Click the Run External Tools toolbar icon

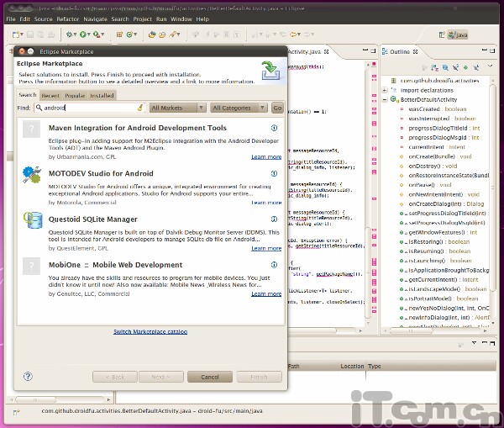tap(96, 34)
